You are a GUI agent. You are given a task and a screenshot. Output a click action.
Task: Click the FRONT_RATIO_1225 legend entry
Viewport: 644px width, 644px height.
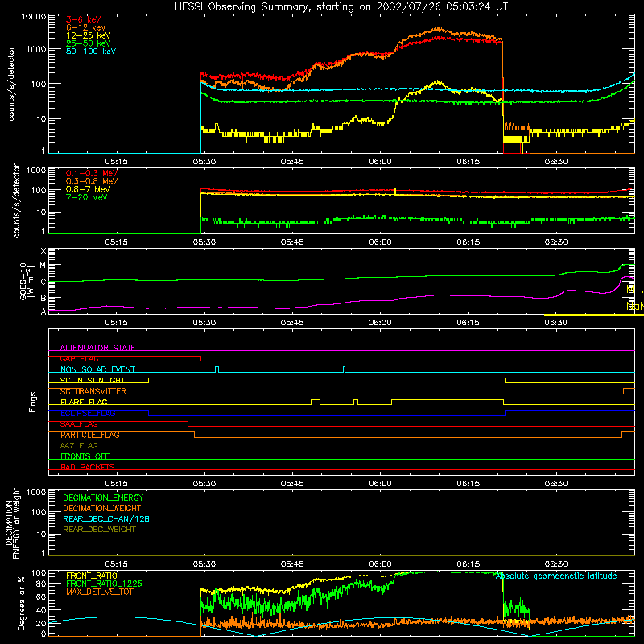point(104,584)
